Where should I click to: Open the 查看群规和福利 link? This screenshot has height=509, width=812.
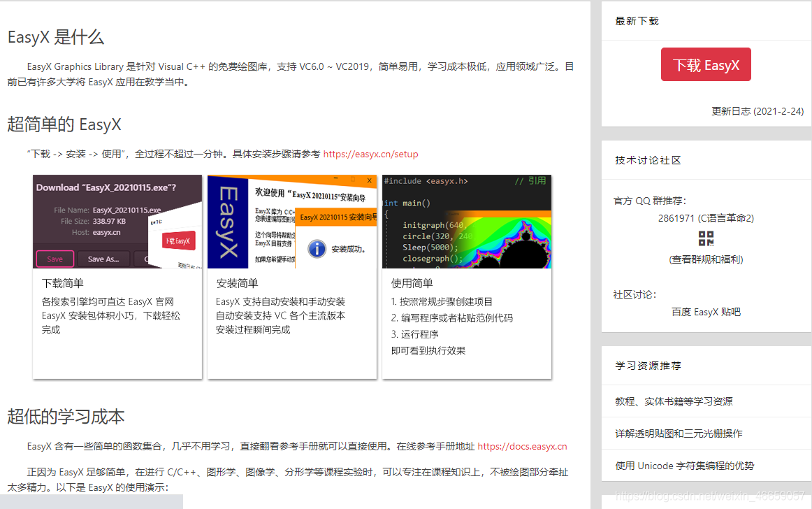click(x=706, y=259)
